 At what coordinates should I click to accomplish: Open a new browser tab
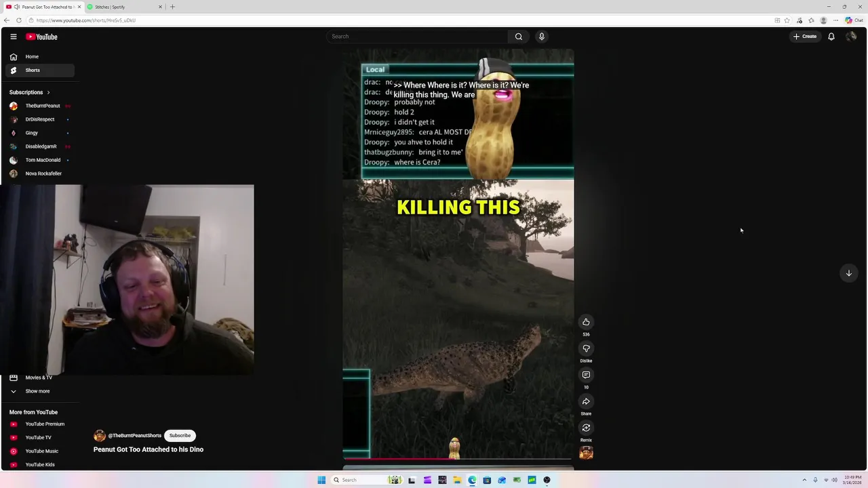[x=172, y=7]
